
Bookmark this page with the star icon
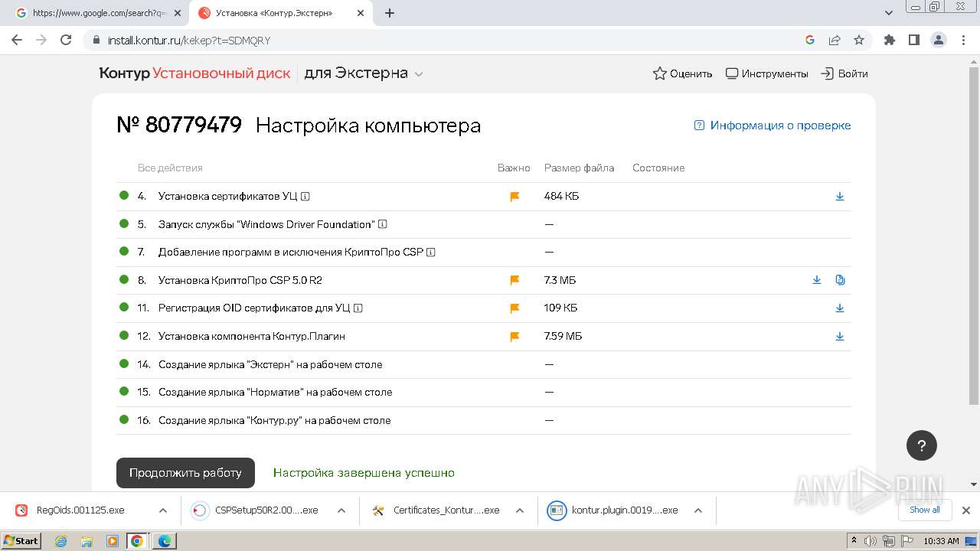point(859,40)
